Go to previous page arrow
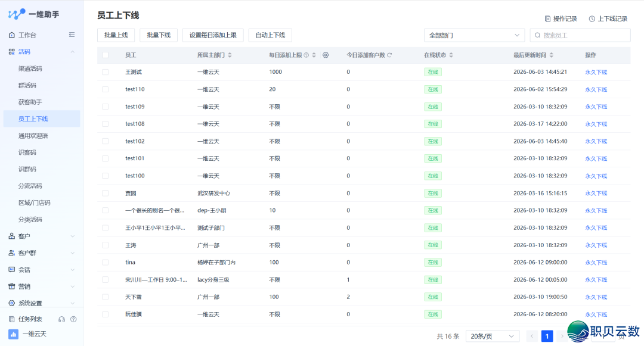 coord(532,336)
